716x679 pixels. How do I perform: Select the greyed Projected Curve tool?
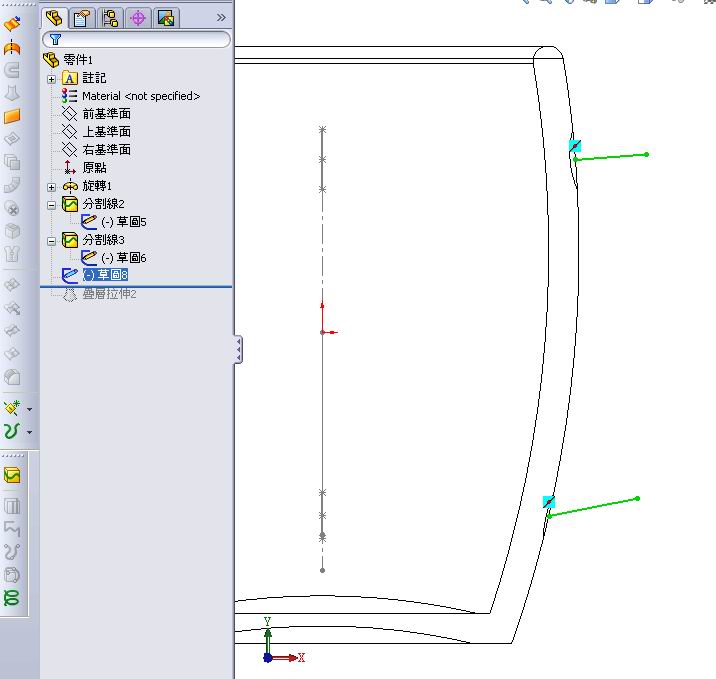12,506
